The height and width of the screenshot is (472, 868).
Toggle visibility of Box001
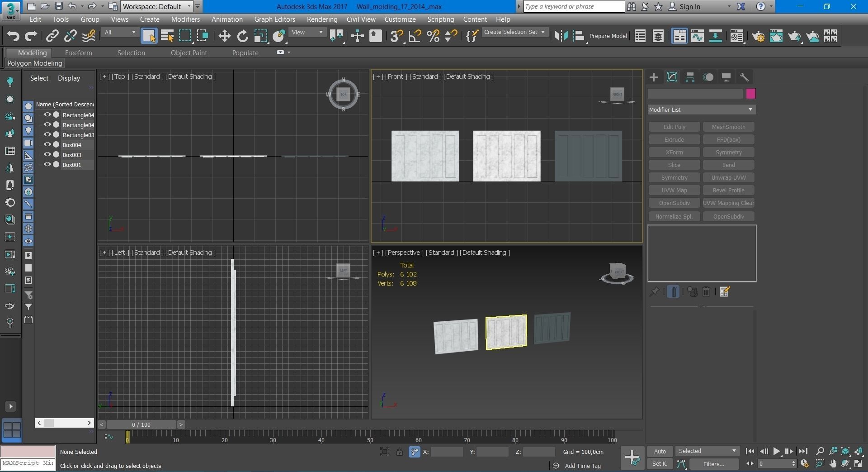coord(47,165)
